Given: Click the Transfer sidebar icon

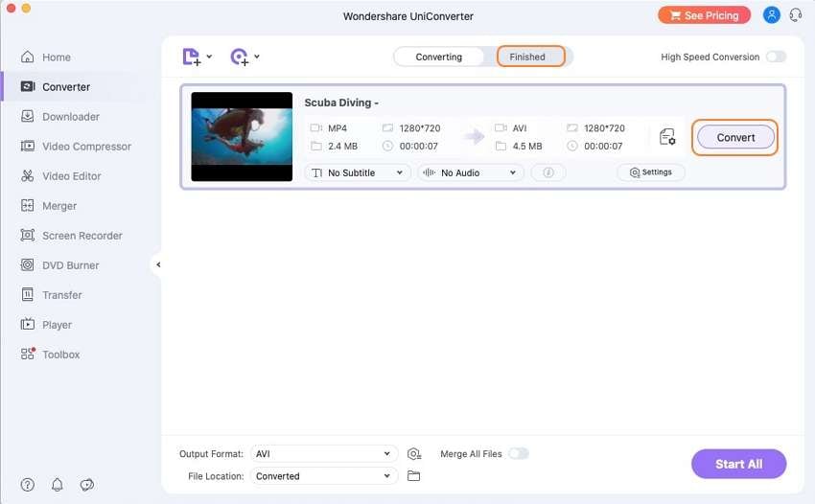Looking at the screenshot, I should [27, 294].
